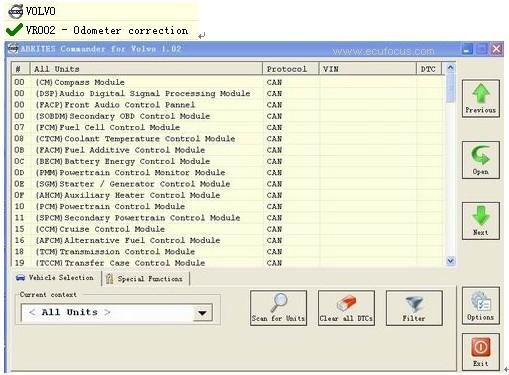Click the Volvo logo in title bar
The height and width of the screenshot is (375, 509).
coord(13,49)
